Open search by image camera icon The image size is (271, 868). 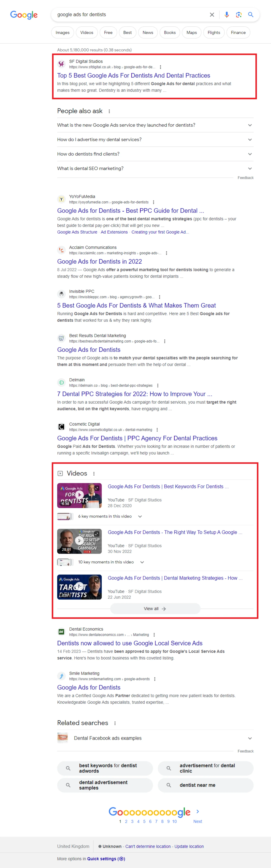(239, 15)
